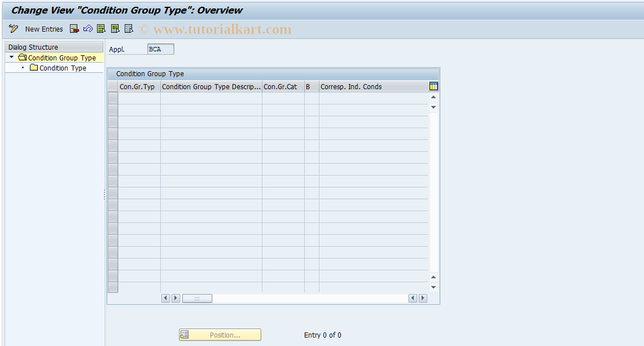Image resolution: width=644 pixels, height=346 pixels.
Task: Click the New Entries button
Action: tap(44, 29)
